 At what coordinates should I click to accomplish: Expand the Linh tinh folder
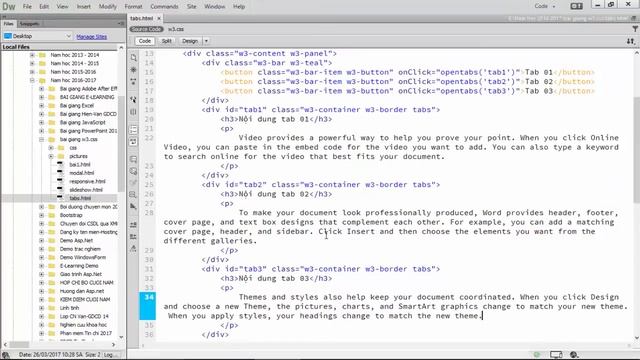click(x=41, y=308)
